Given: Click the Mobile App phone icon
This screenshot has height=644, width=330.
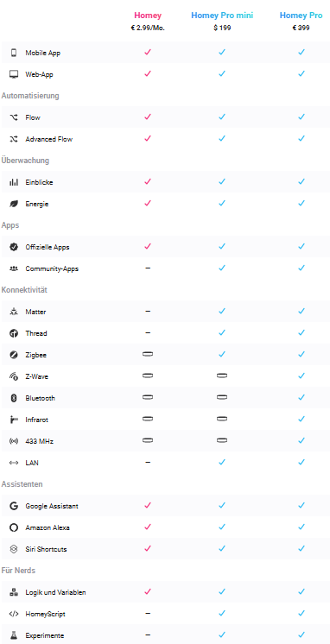Looking at the screenshot, I should tap(14, 53).
